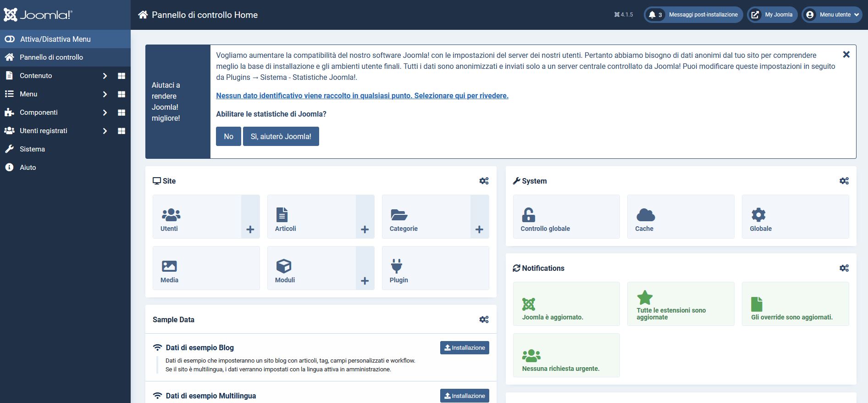Click Gli override sono aggiornati tile
This screenshot has width=868, height=403.
pos(796,304)
